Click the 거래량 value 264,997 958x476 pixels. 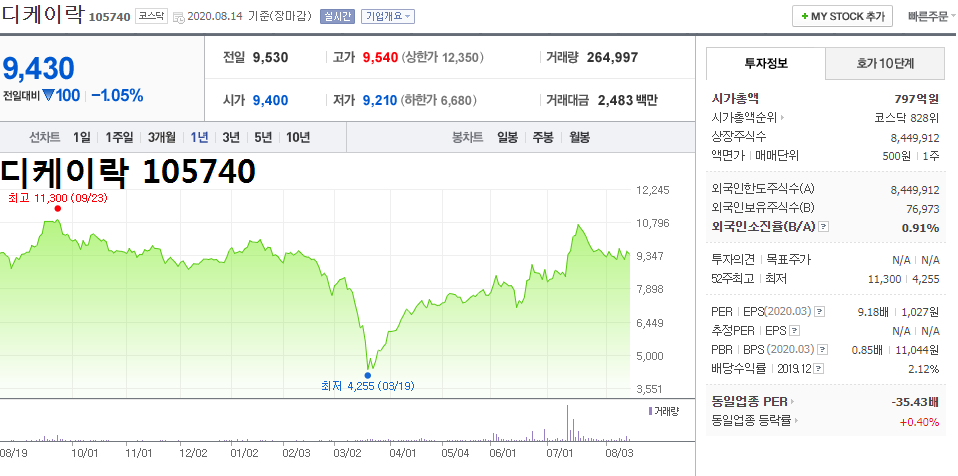tap(612, 58)
